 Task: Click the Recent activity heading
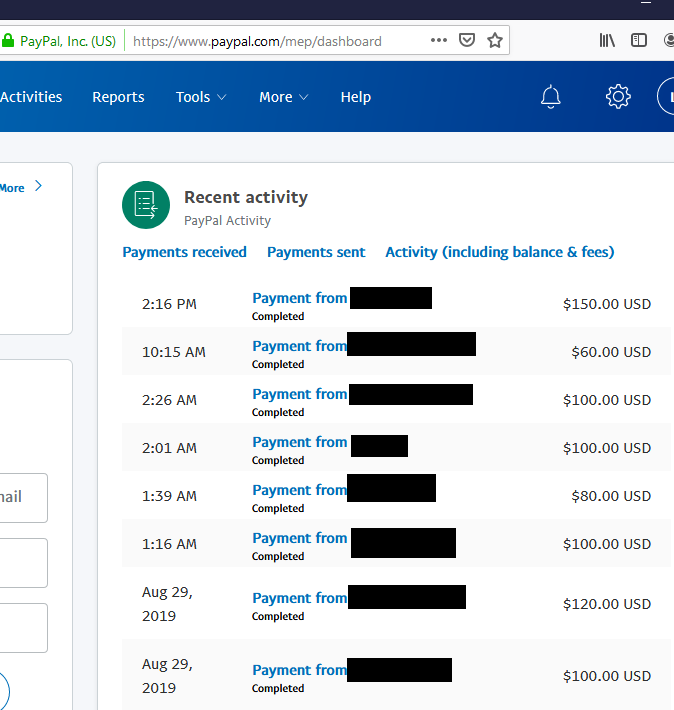tap(246, 197)
